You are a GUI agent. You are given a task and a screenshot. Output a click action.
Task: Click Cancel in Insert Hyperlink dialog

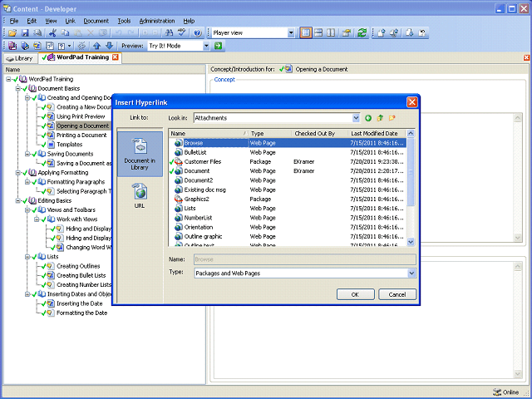point(397,294)
